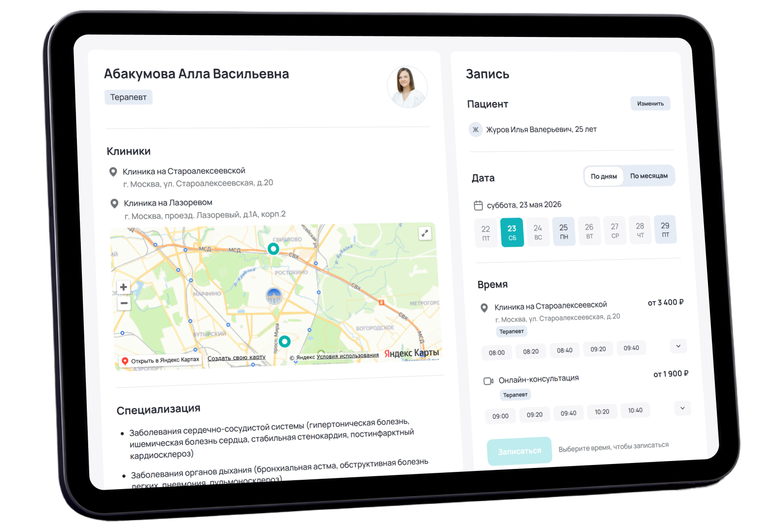This screenshot has width=779, height=532.
Task: Click Терапевт tag under Староалексеевская time section
Action: (x=511, y=332)
